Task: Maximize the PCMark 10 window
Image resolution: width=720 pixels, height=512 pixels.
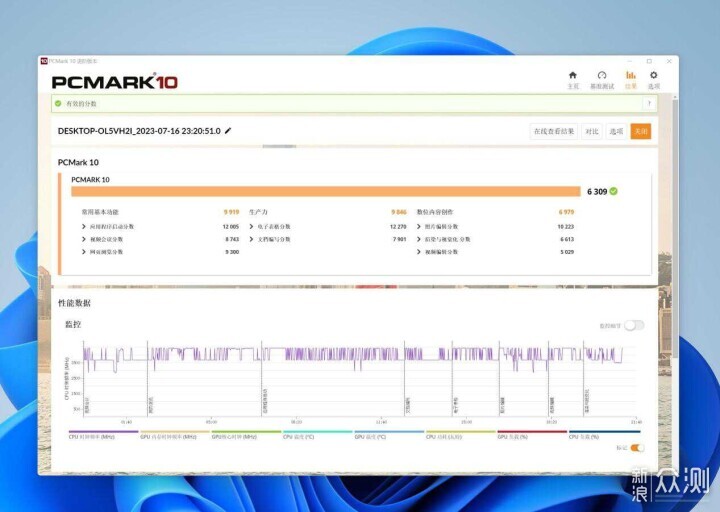Action: 649,61
